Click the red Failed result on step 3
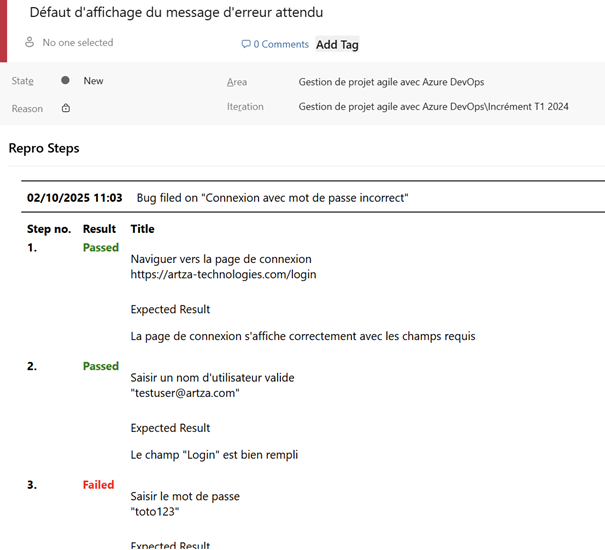This screenshot has width=605, height=550. pyautogui.click(x=98, y=485)
